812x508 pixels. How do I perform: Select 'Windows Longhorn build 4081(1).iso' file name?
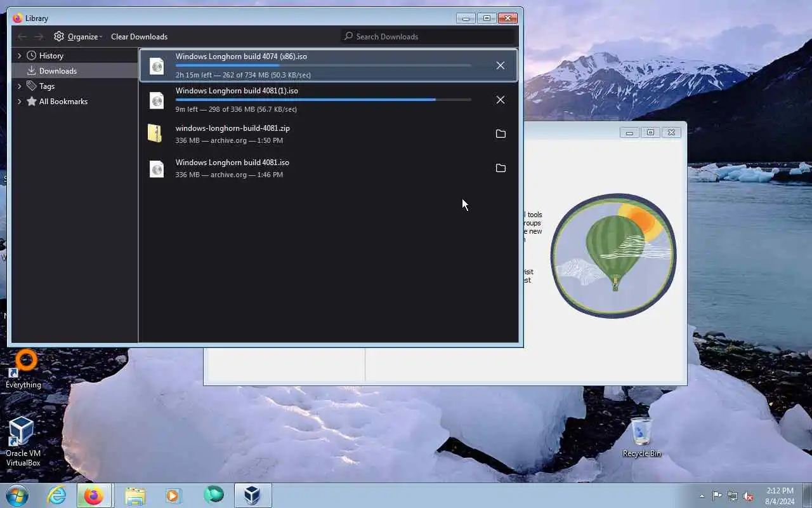(x=237, y=91)
